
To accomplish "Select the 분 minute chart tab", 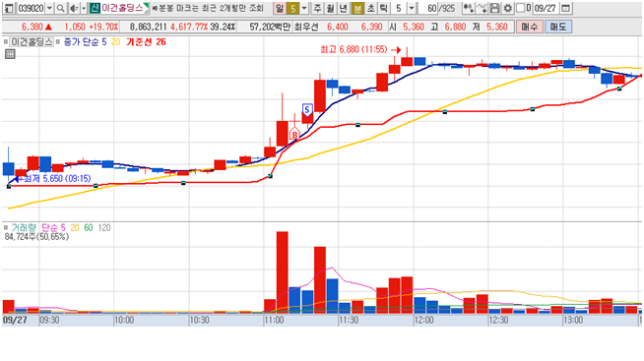I will pyautogui.click(x=357, y=8).
